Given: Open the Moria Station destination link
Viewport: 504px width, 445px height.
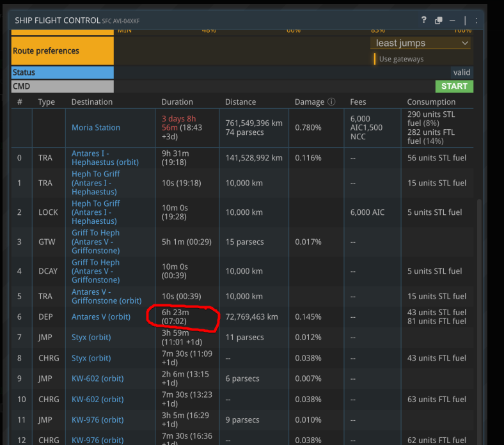Looking at the screenshot, I should [96, 127].
